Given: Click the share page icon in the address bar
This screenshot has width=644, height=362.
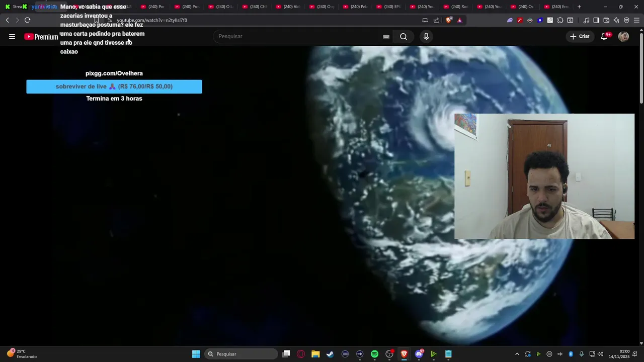Looking at the screenshot, I should 436,20.
